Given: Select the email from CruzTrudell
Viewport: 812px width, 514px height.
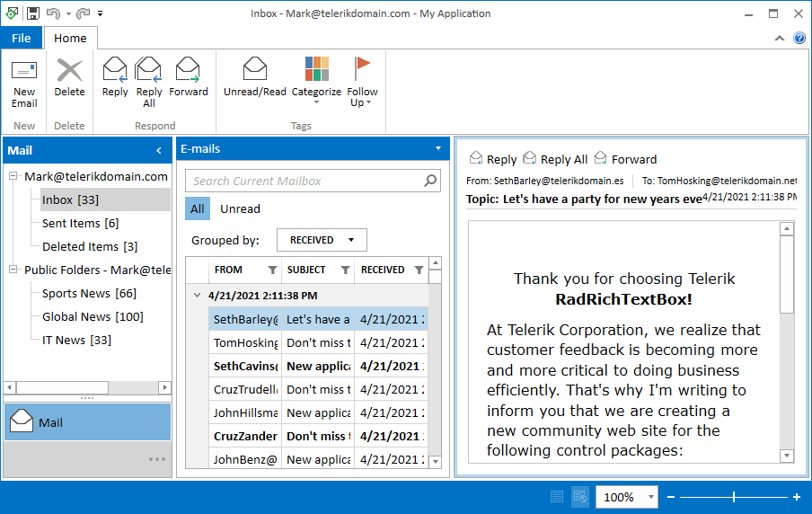Looking at the screenshot, I should tap(318, 389).
